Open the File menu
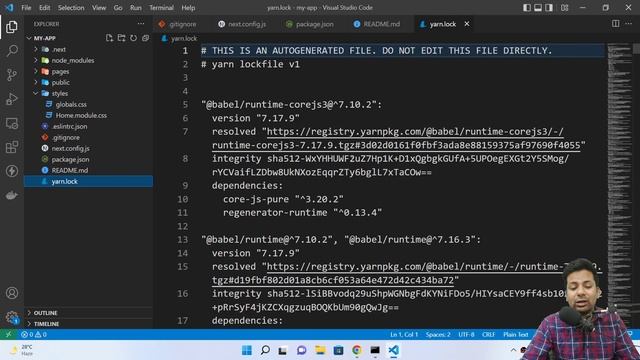Screen dimensions: 640x360 pyautogui.click(x=26, y=7)
